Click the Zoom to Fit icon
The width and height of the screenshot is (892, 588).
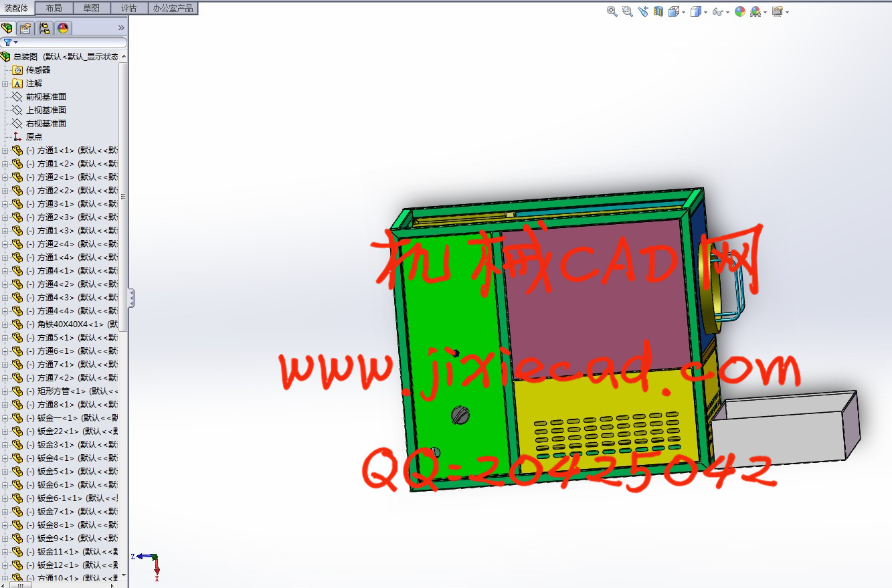click(x=612, y=11)
